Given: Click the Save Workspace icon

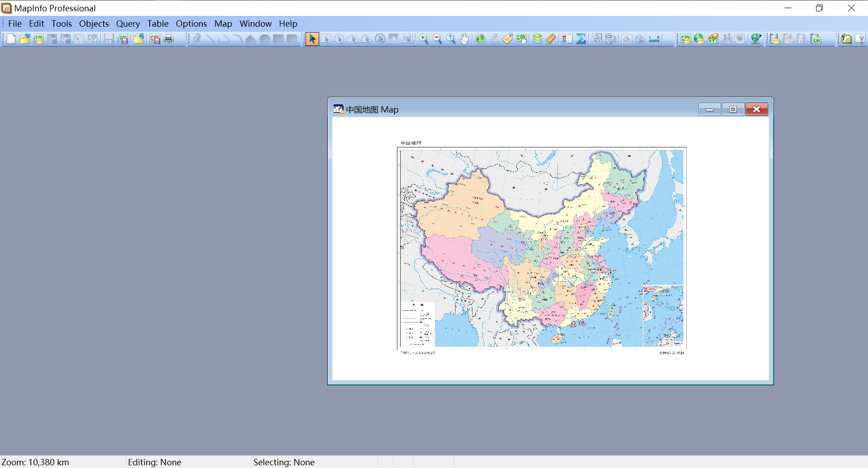Looking at the screenshot, I should pos(123,39).
